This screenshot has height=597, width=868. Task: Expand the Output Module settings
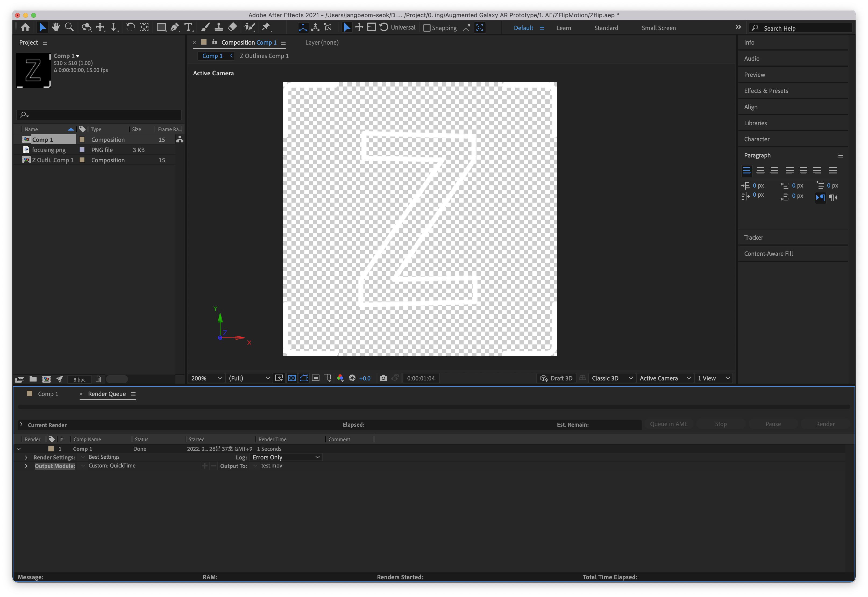tap(26, 466)
